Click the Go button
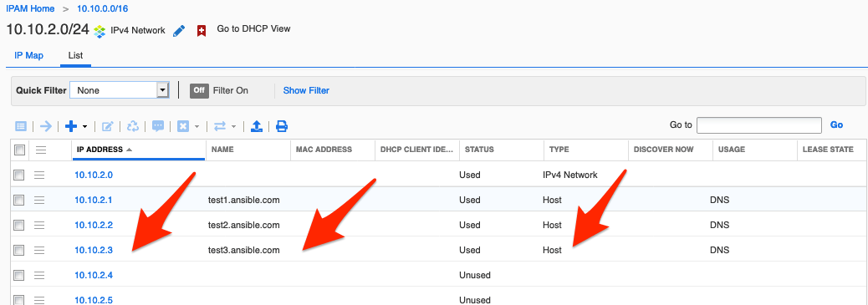Image resolution: width=868 pixels, height=305 pixels. [836, 125]
